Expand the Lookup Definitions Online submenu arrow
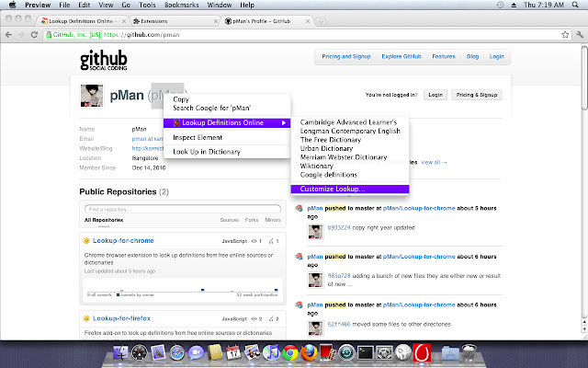 click(284, 122)
